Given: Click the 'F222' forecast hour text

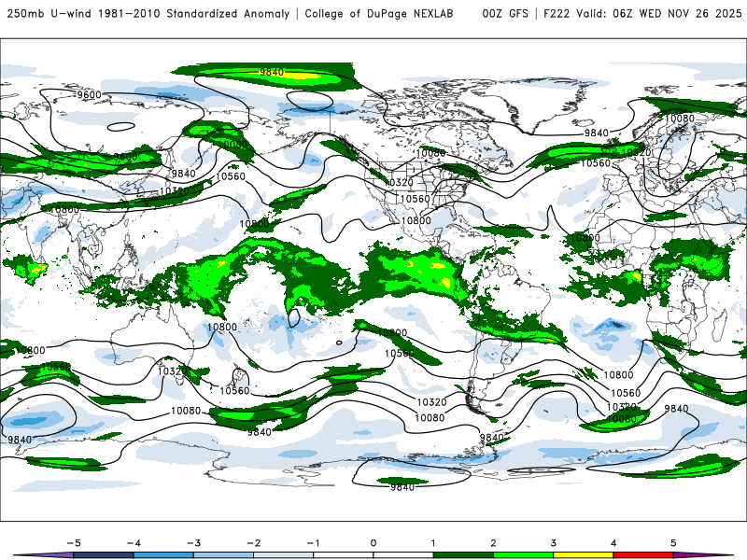Looking at the screenshot, I should [557, 14].
